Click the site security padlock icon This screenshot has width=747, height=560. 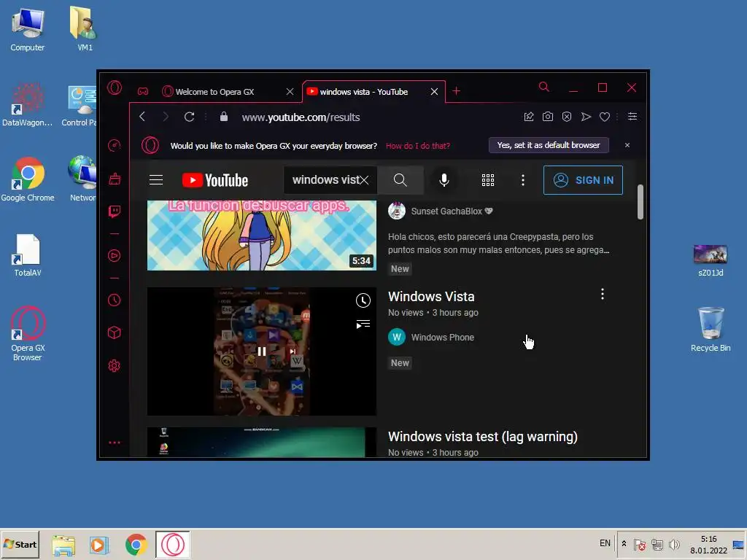point(223,117)
